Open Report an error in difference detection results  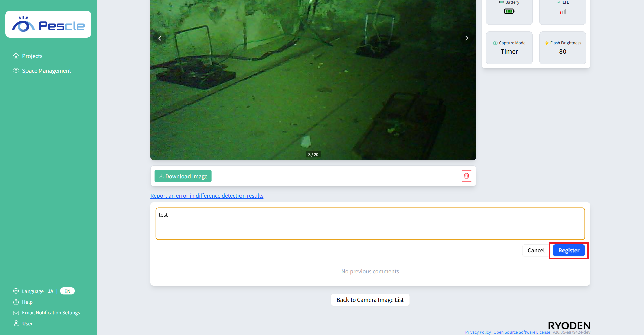[x=207, y=196]
